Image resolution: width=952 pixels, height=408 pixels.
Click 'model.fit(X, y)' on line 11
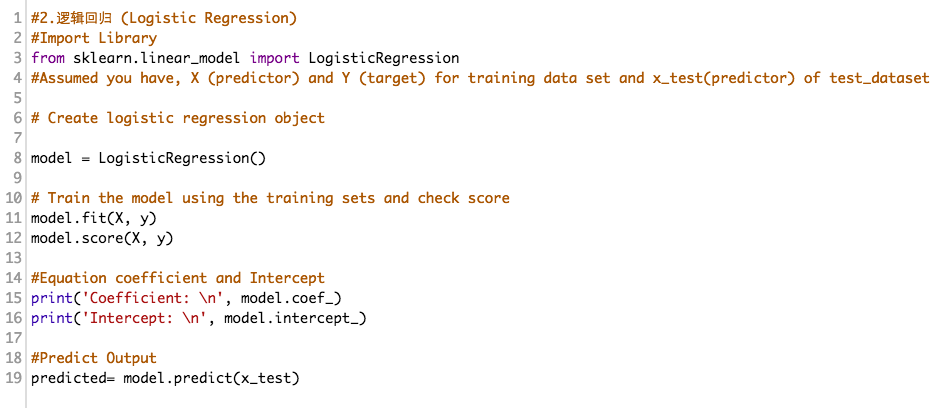94,218
